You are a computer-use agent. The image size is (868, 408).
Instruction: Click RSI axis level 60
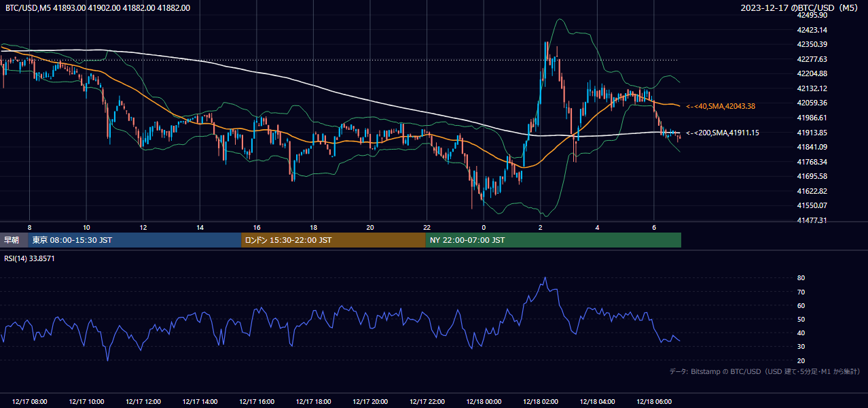(801, 305)
